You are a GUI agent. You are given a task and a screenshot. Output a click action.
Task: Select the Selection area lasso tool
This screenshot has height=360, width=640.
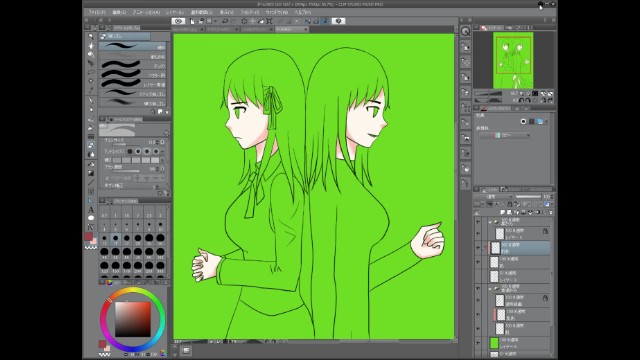point(91,72)
